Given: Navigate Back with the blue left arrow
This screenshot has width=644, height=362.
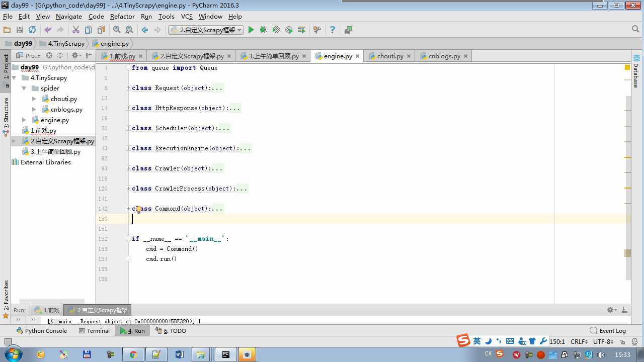Looking at the screenshot, I should point(145,30).
